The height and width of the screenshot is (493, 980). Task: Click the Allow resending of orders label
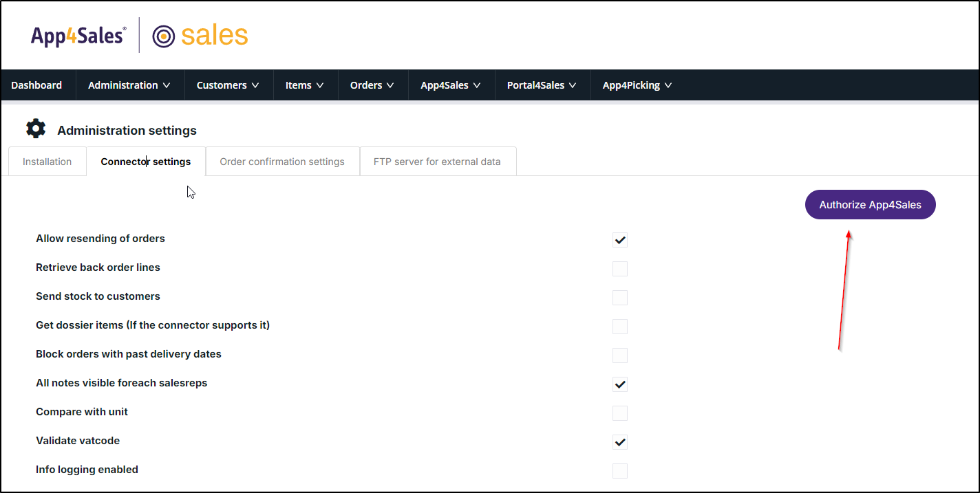[x=100, y=239]
